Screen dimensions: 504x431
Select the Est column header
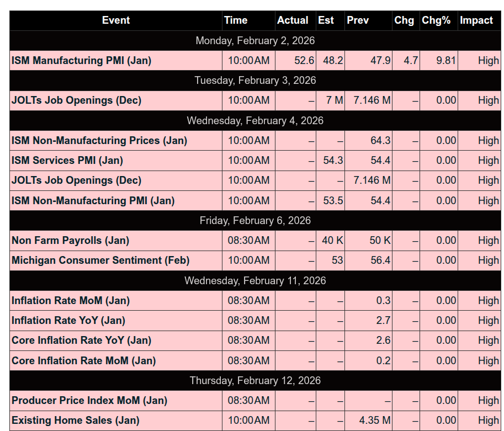326,20
